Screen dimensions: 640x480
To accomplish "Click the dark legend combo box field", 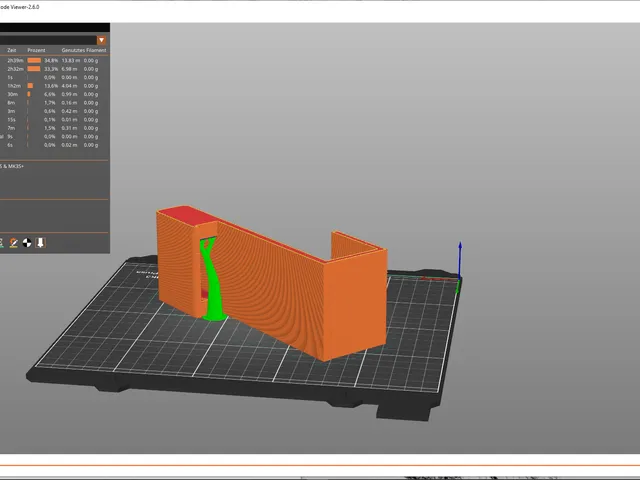I will tap(48, 40).
